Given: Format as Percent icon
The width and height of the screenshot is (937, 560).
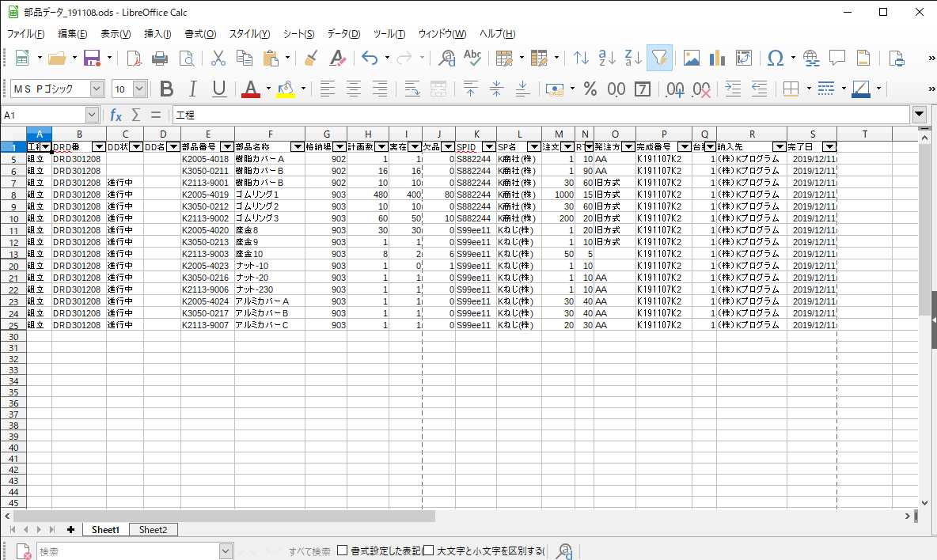Looking at the screenshot, I should 590,89.
